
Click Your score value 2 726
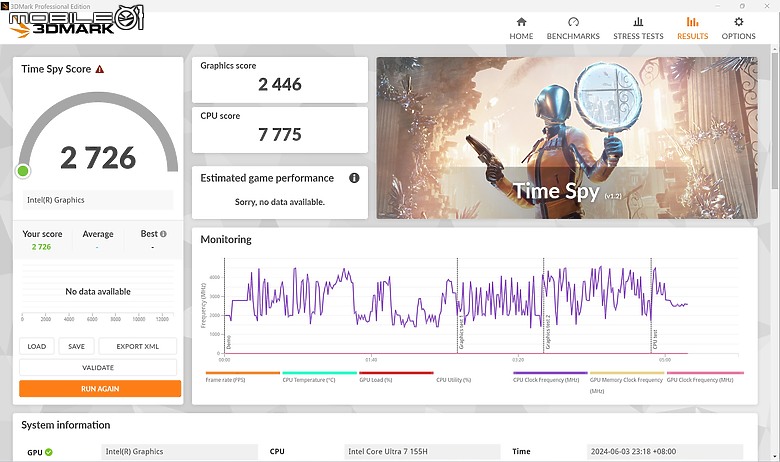click(x=41, y=247)
